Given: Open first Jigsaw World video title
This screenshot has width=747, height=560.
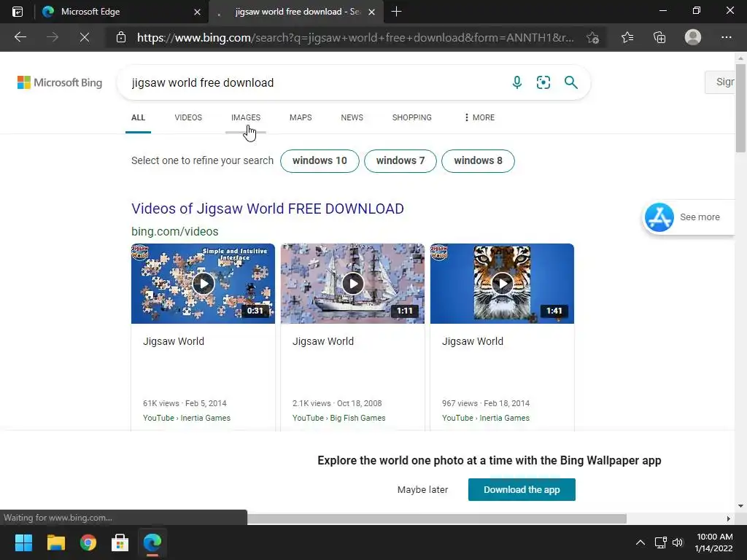Looking at the screenshot, I should coord(174,341).
